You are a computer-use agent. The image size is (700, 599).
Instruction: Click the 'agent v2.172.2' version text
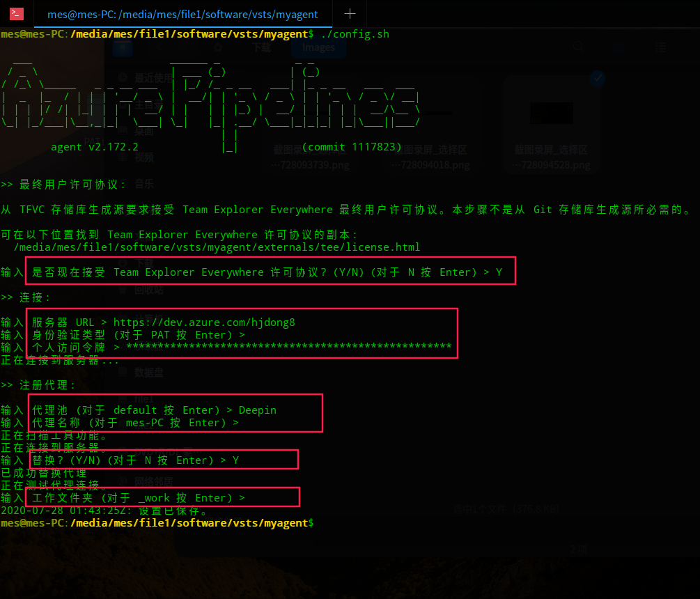pyautogui.click(x=95, y=147)
